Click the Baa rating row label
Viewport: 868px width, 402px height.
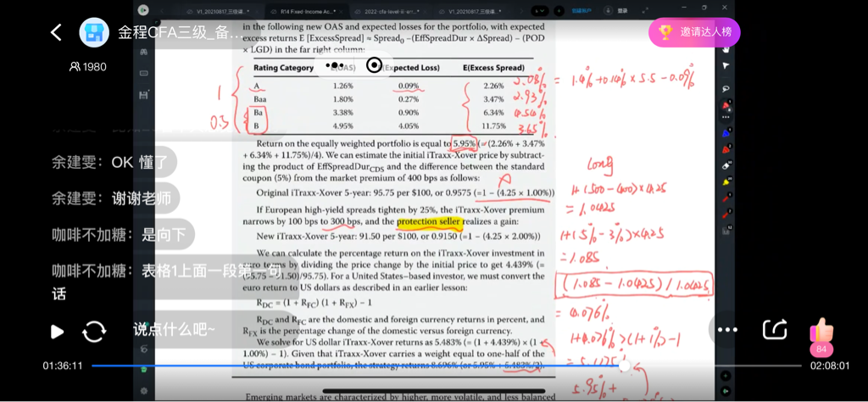(260, 99)
